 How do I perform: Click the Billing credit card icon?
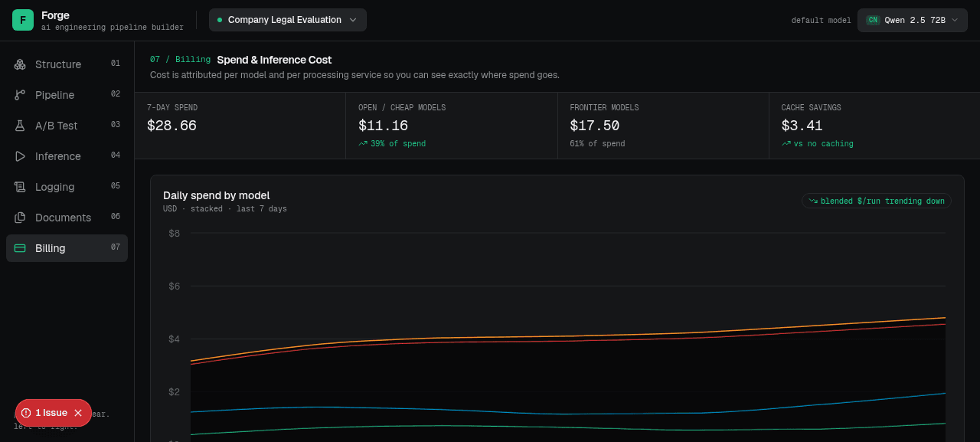[20, 248]
